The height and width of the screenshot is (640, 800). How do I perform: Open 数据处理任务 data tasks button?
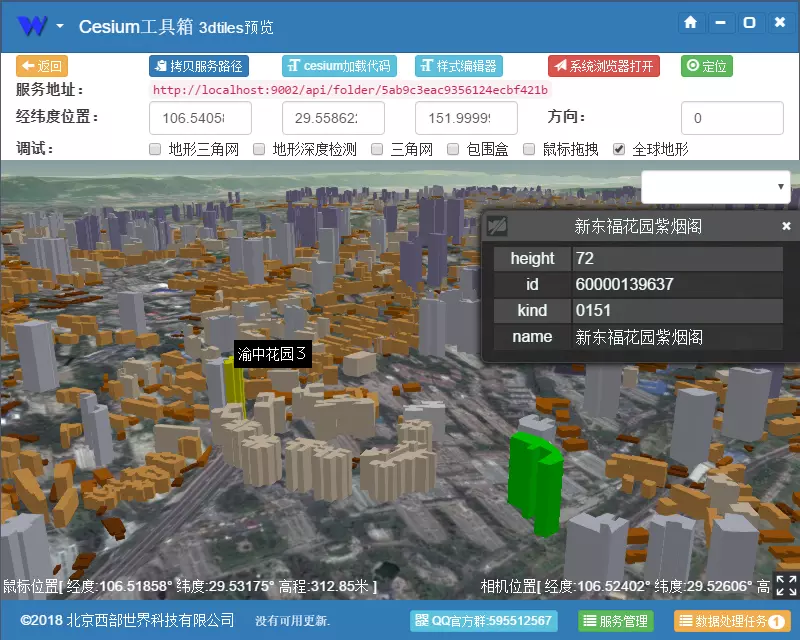click(732, 621)
